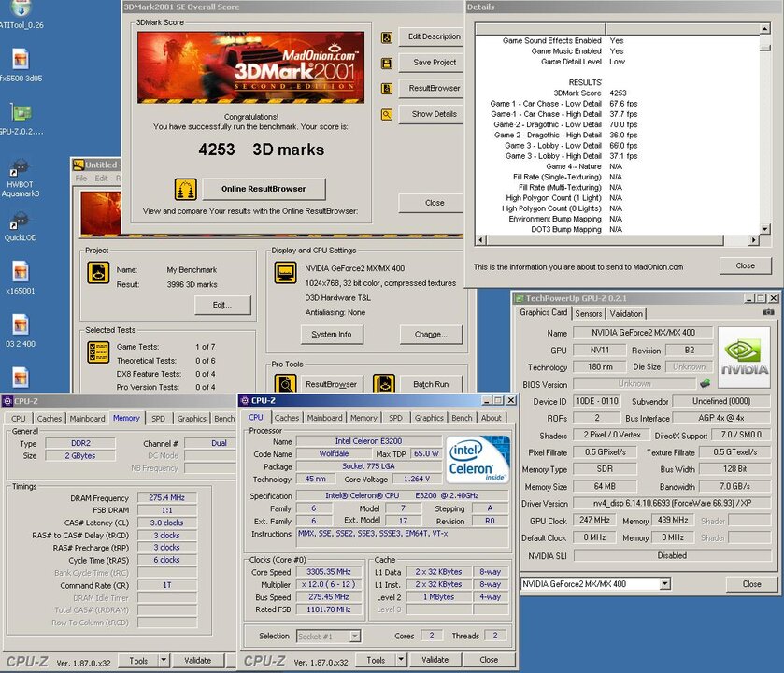
Task: Click the 'Game 2 - Dragothic - Low Detail' row
Action: 564,124
